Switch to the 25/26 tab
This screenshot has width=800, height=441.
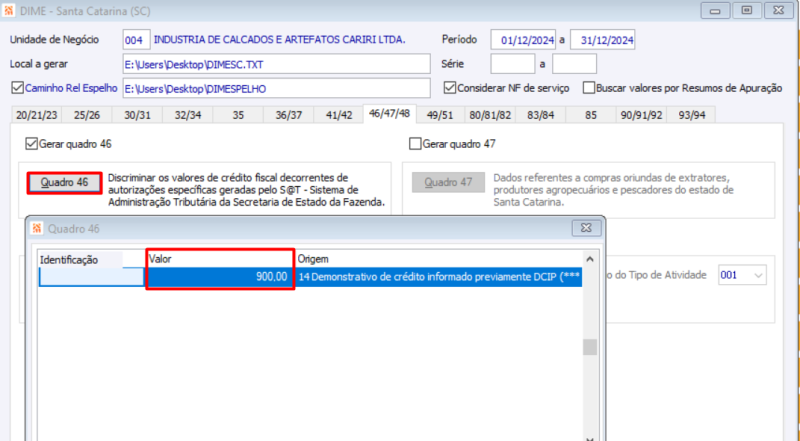(87, 115)
